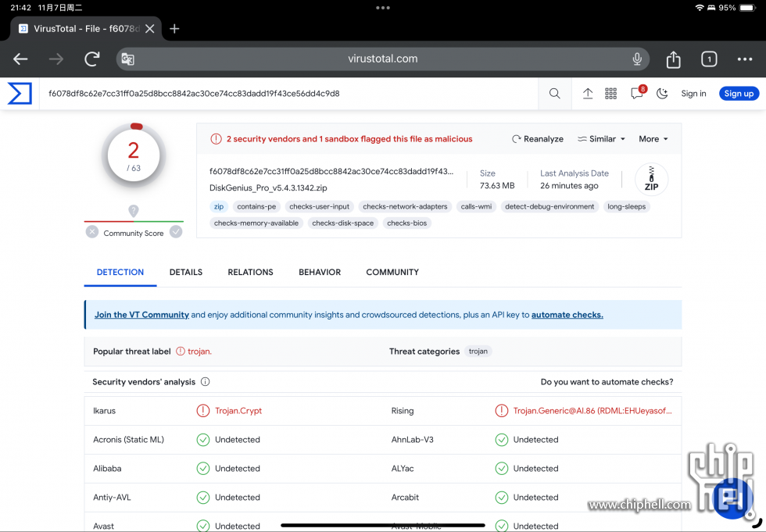The image size is (766, 532).
Task: Open the browser three-dot menu
Action: pos(744,59)
